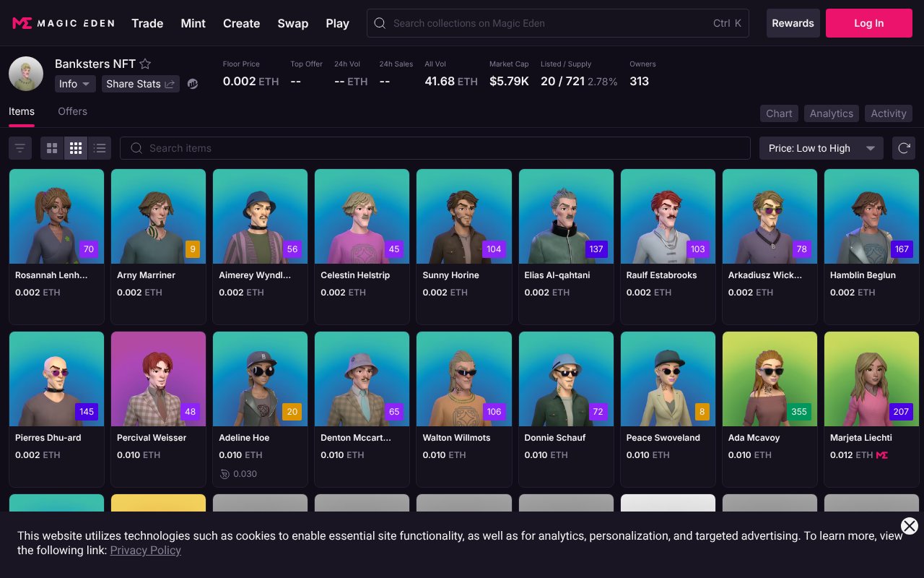The height and width of the screenshot is (578, 924).
Task: Switch to the list view icon
Action: [x=100, y=147]
